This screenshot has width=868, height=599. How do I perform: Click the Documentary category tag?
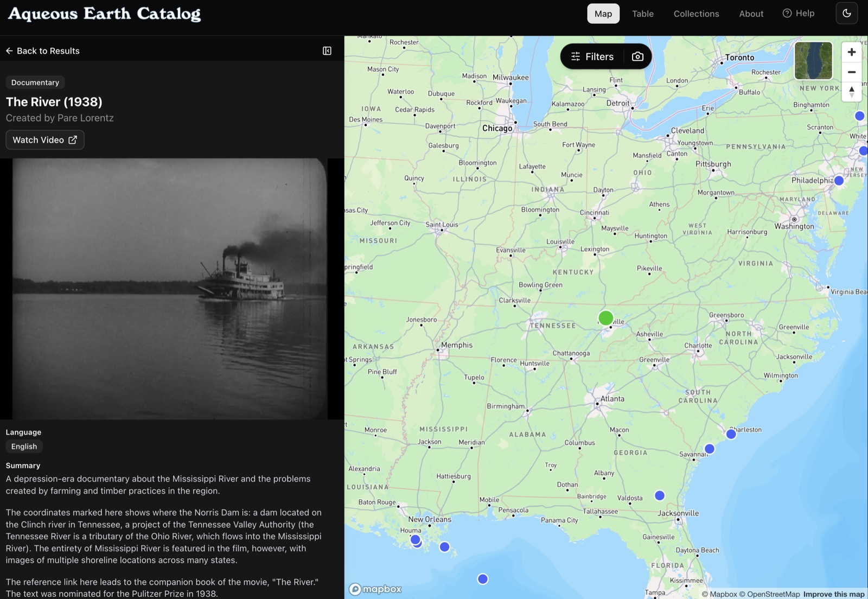(x=35, y=82)
